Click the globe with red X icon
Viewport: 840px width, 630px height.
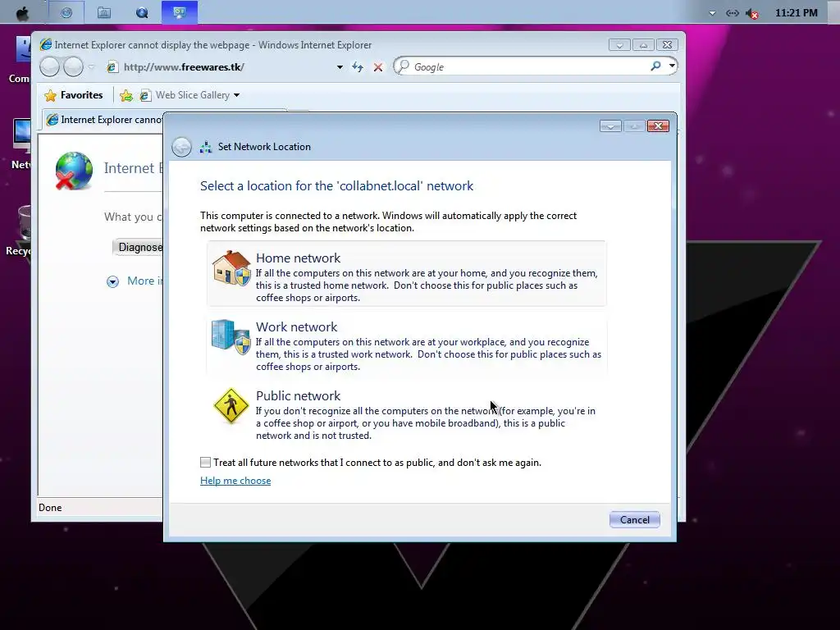[x=73, y=171]
